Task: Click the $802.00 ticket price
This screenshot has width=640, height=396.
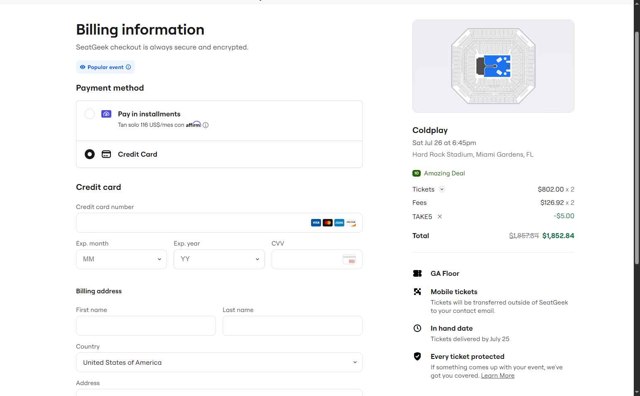Action: 551,189
